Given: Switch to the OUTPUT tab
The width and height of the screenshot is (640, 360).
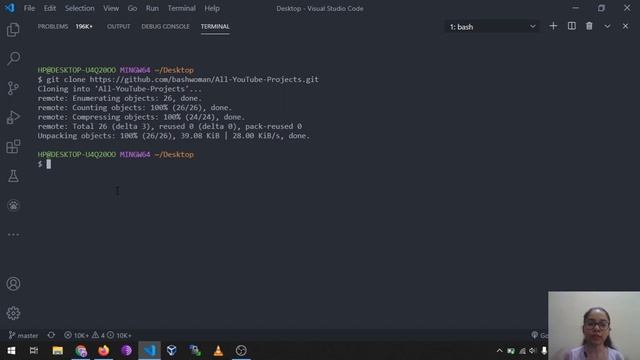Looking at the screenshot, I should [118, 27].
